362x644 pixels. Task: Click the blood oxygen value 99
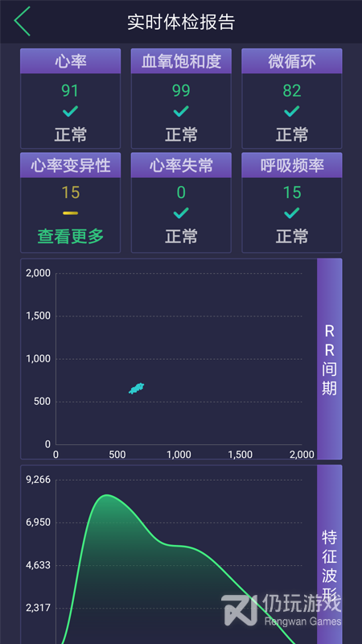[x=181, y=91]
